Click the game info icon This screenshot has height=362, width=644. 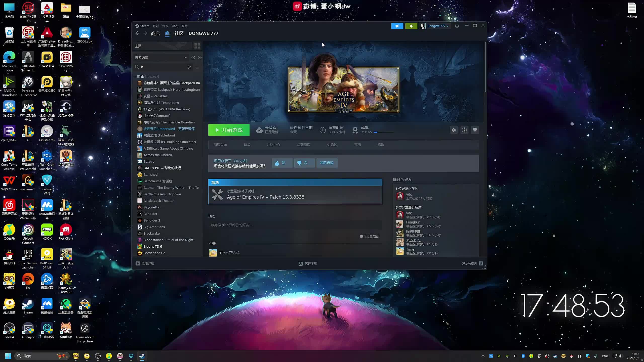[x=464, y=130]
